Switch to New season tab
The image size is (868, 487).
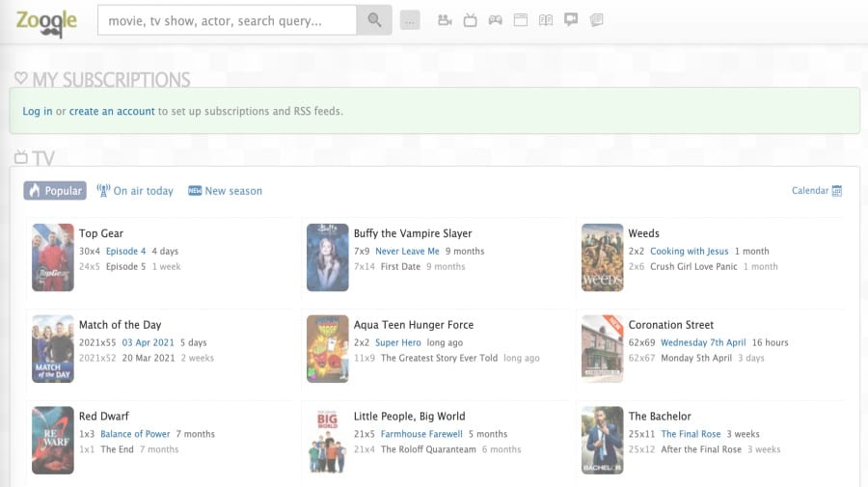225,190
